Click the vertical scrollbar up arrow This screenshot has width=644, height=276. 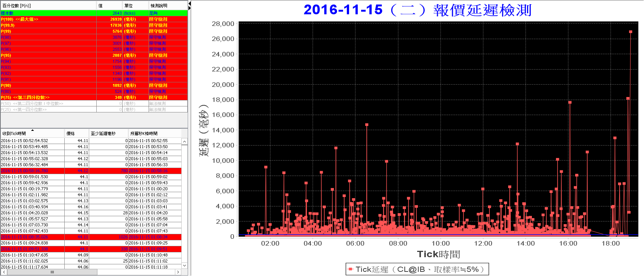pyautogui.click(x=184, y=141)
